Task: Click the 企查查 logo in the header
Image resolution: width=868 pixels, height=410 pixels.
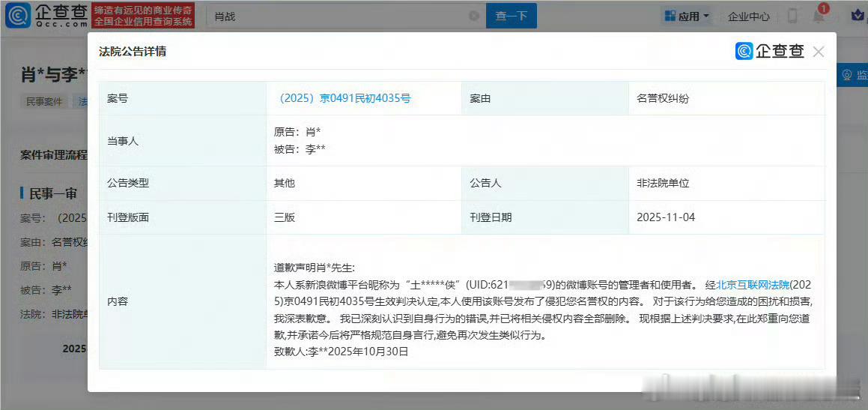Action: (46, 15)
